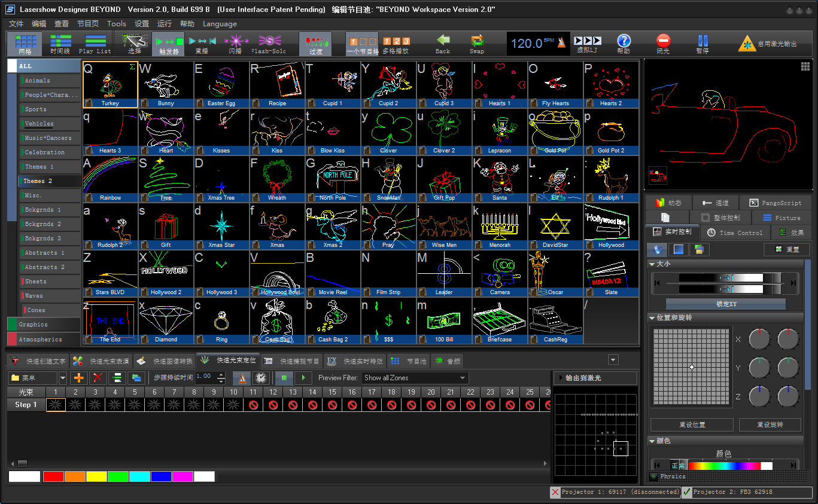Open the Play List view

click(x=95, y=44)
